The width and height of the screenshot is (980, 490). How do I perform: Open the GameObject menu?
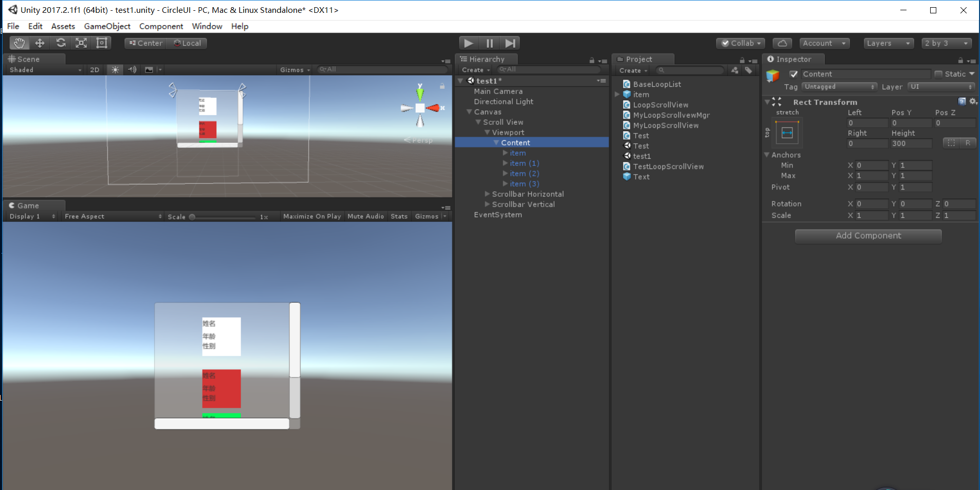tap(107, 26)
